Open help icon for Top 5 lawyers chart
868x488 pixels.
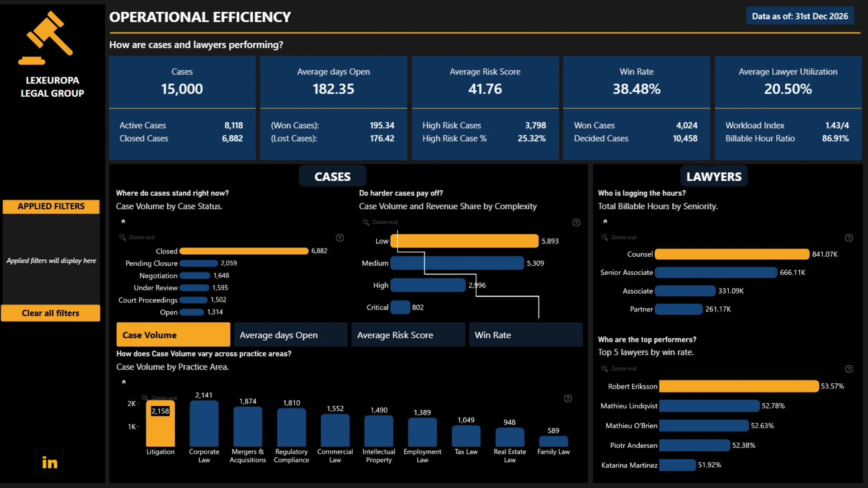tap(849, 369)
